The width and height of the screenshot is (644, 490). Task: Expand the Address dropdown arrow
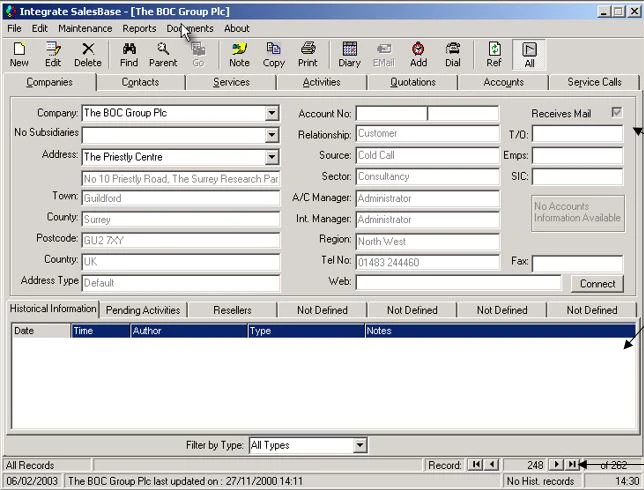coord(271,157)
